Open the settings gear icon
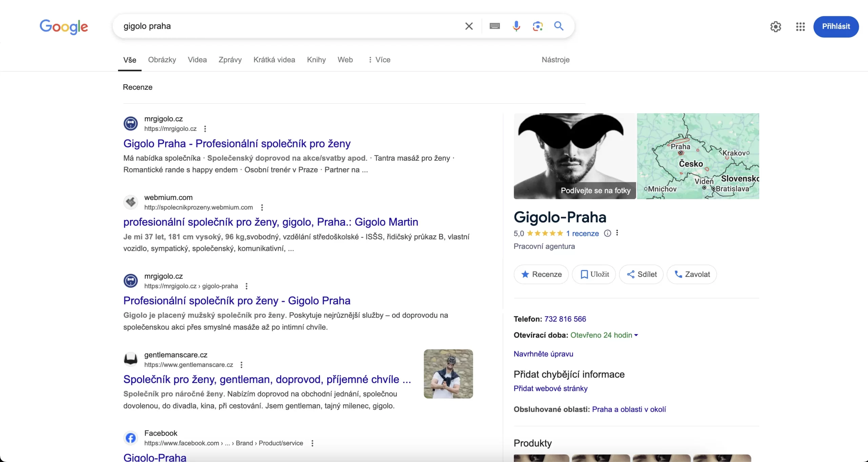868x462 pixels. pyautogui.click(x=775, y=27)
